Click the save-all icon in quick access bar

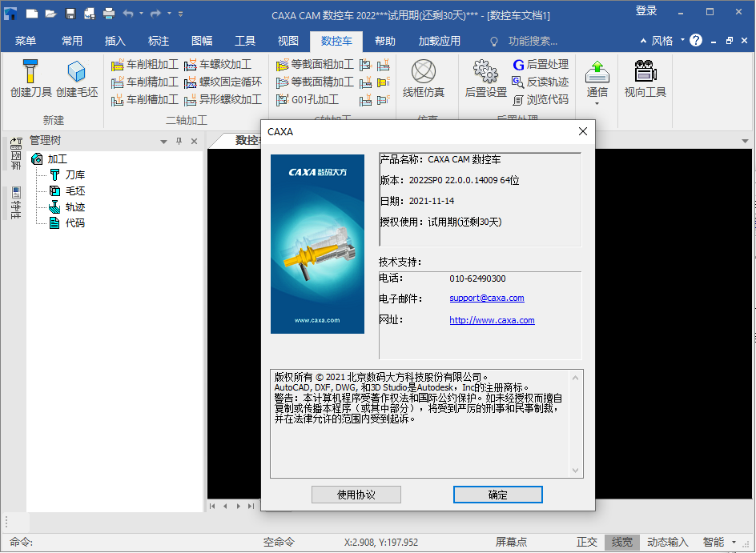[89, 14]
